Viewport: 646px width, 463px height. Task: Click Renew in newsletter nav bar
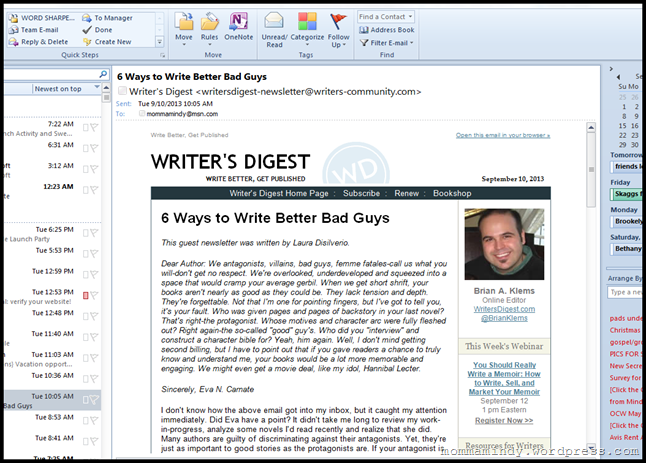(x=406, y=193)
